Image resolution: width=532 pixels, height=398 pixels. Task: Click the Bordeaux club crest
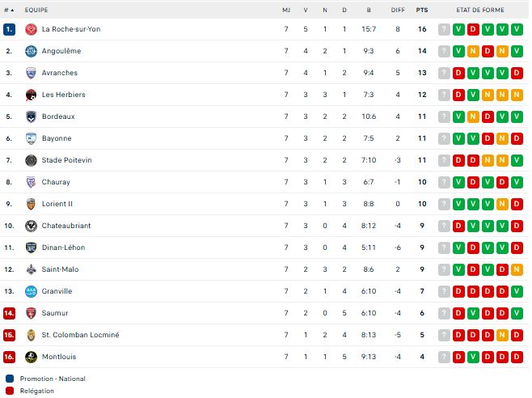point(31,116)
